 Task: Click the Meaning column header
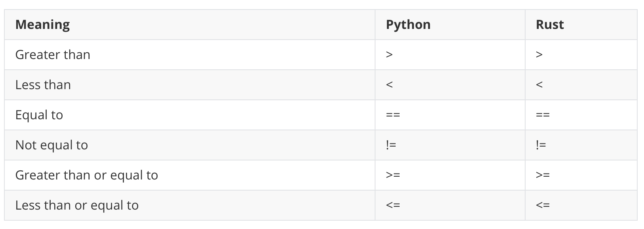coord(42,25)
